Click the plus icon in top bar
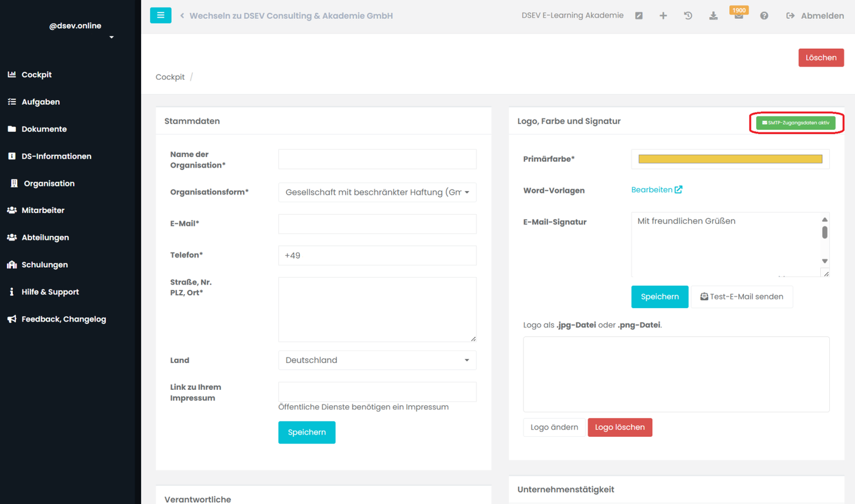The image size is (855, 504). tap(663, 16)
